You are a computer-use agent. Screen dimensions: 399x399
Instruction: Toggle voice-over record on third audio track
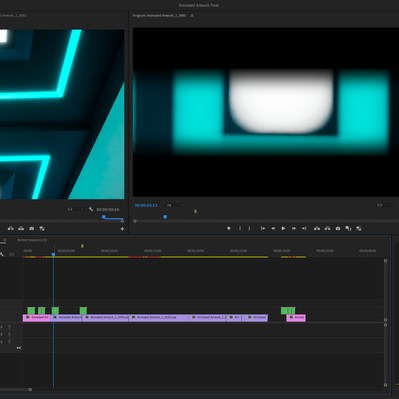pyautogui.click(x=9, y=341)
